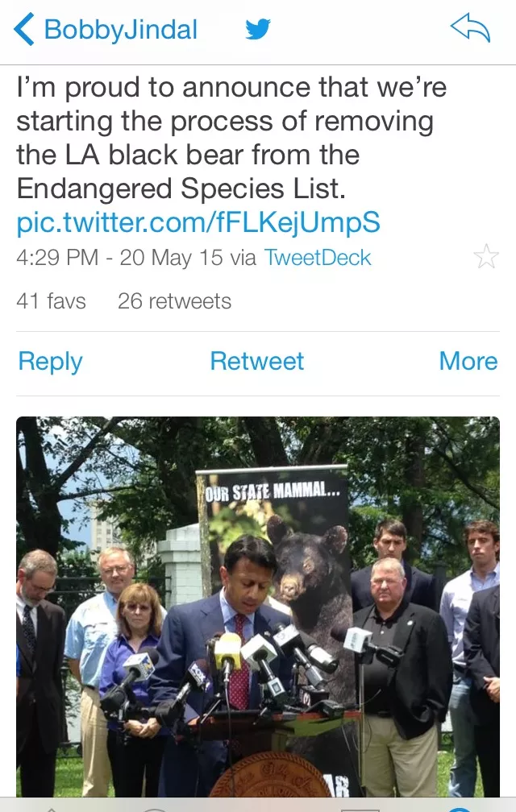Tap the reply arrow icon in header
The height and width of the screenshot is (812, 516).
(x=470, y=29)
